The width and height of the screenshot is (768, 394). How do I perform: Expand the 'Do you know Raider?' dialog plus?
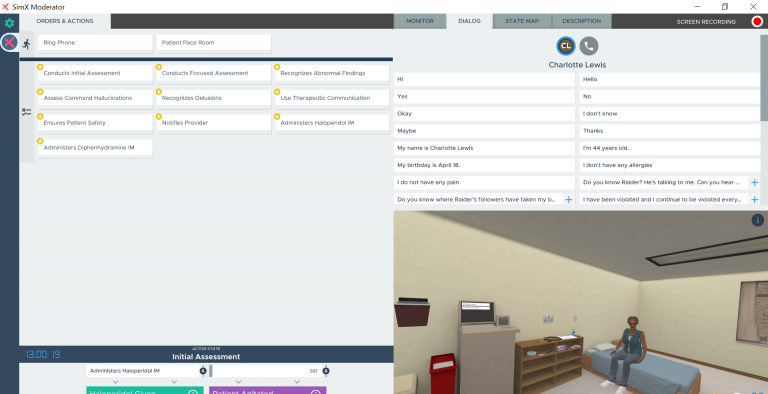coord(754,183)
